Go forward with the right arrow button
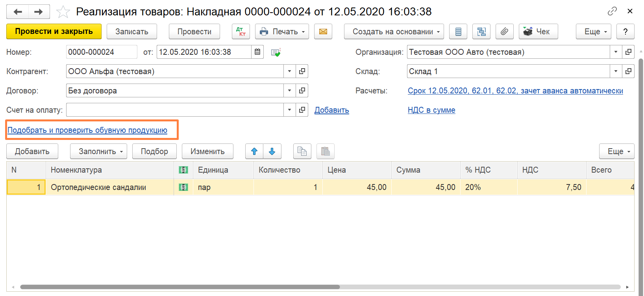This screenshot has height=296, width=644. pos(39,12)
